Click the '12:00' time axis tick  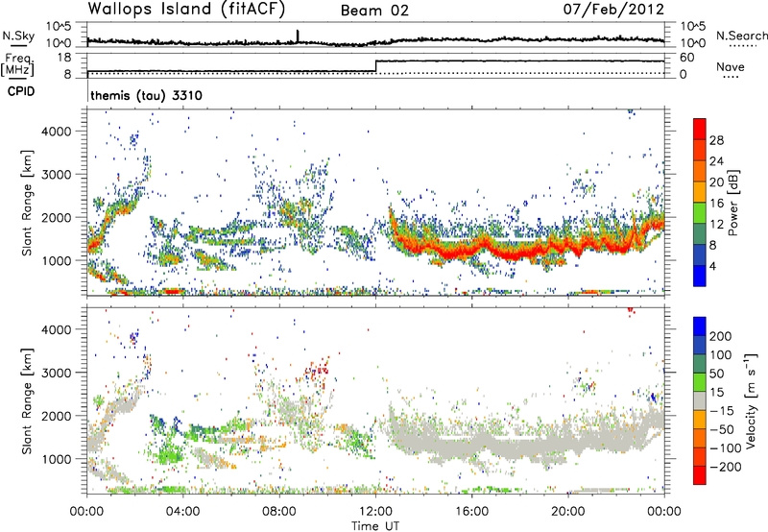(x=375, y=512)
